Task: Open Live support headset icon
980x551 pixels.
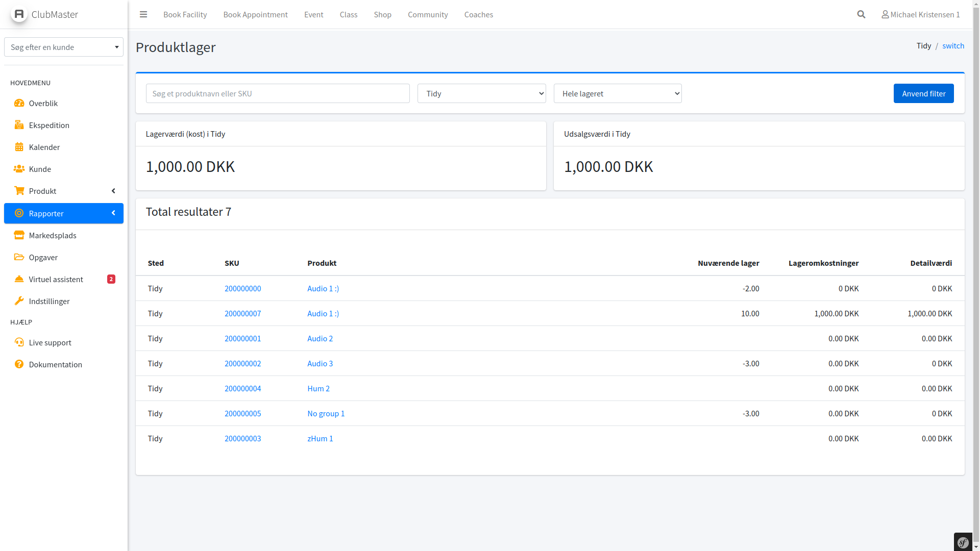Action: [x=19, y=342]
